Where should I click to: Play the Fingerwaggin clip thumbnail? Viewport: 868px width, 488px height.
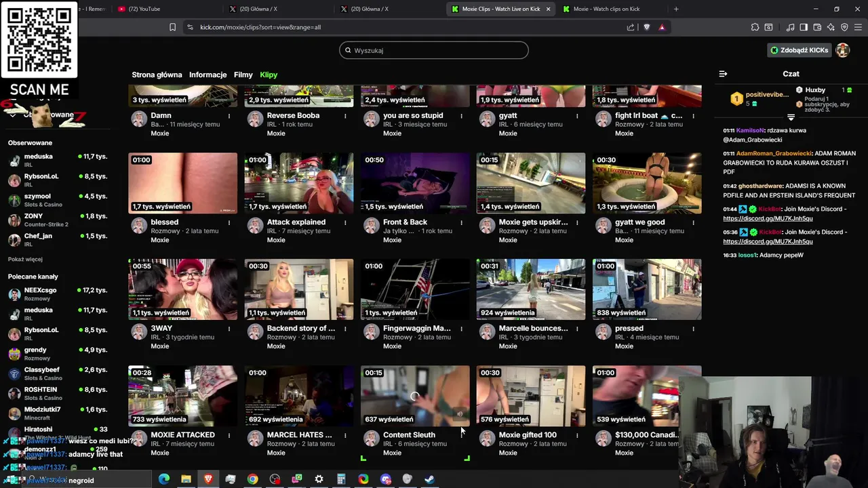[415, 289]
